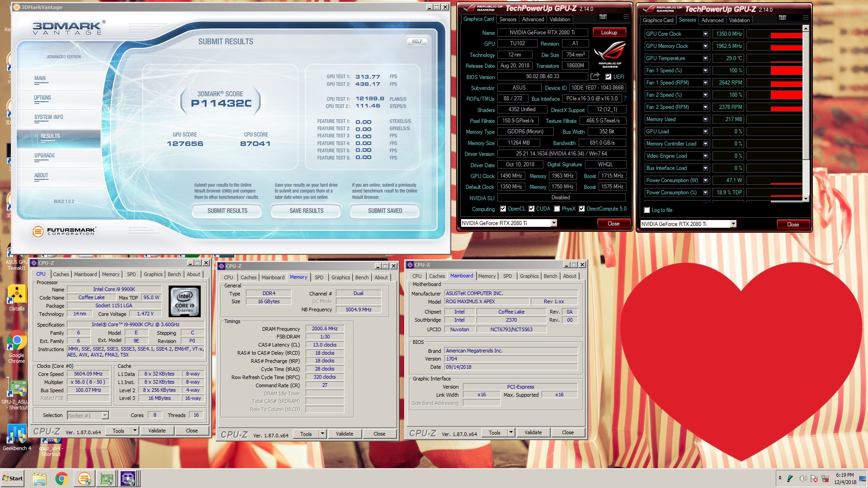Open OPTIONS in 3DMark sidebar
The height and width of the screenshot is (488, 868).
click(x=42, y=98)
